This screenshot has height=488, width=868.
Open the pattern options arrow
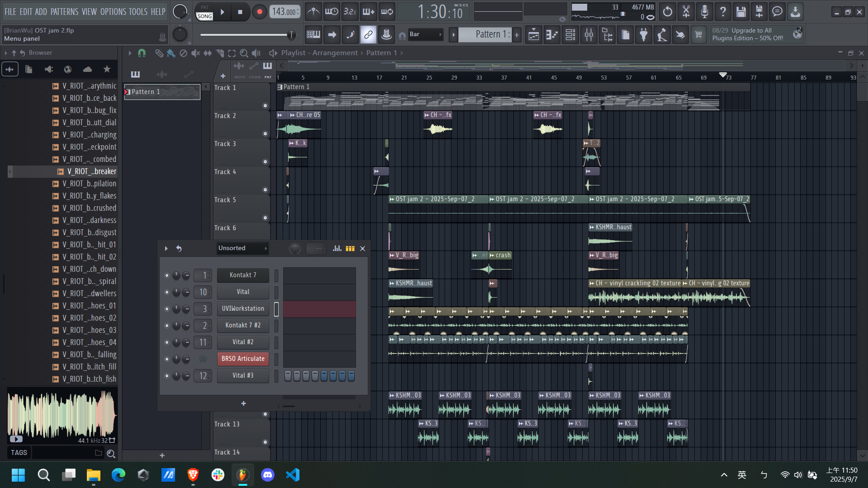coord(453,34)
